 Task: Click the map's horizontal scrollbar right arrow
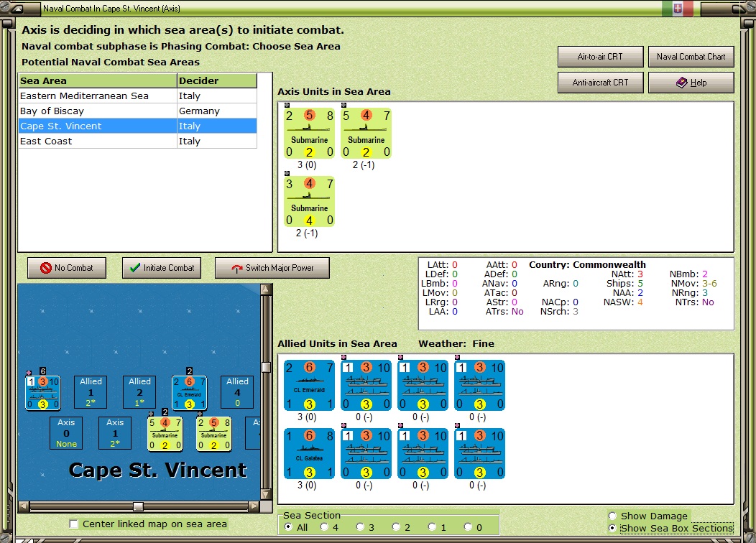point(254,506)
